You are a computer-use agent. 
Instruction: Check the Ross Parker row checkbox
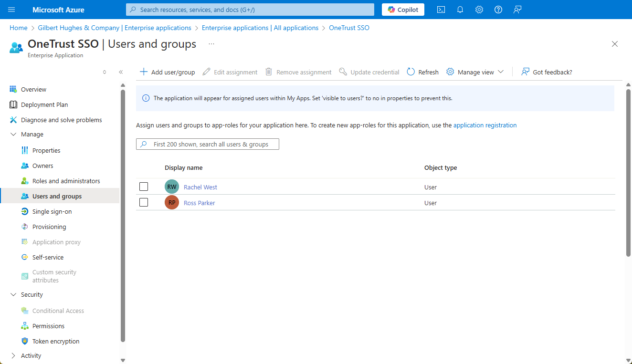(x=144, y=202)
